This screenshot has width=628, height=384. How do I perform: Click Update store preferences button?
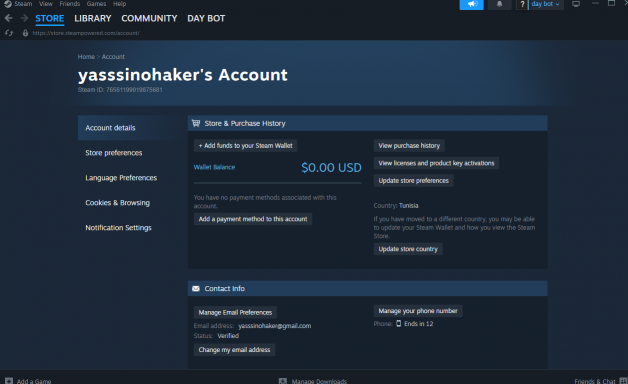413,181
